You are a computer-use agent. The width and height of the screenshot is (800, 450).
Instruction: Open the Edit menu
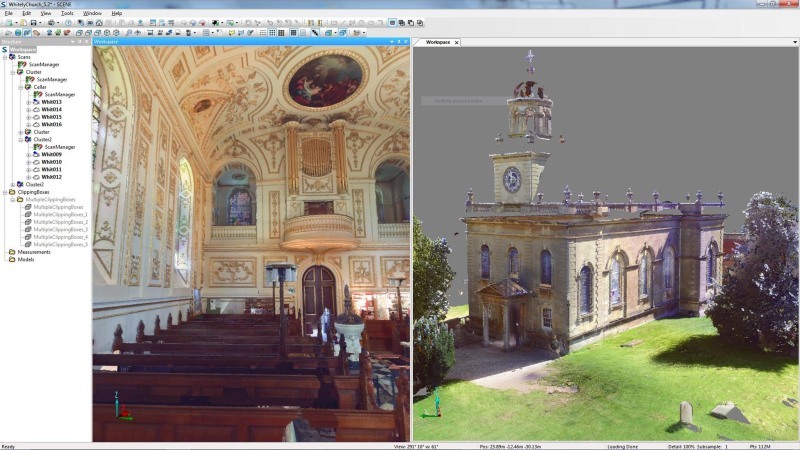[x=27, y=13]
